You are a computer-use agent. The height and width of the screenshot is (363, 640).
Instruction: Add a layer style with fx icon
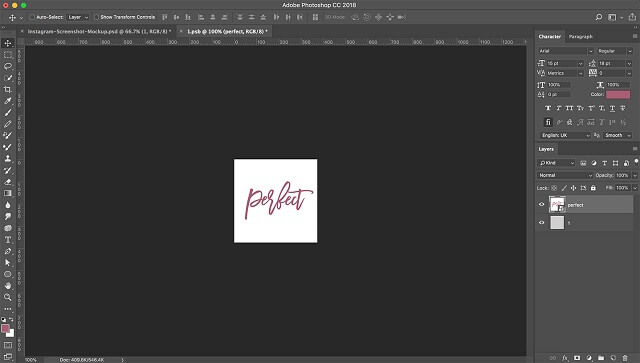tap(565, 358)
